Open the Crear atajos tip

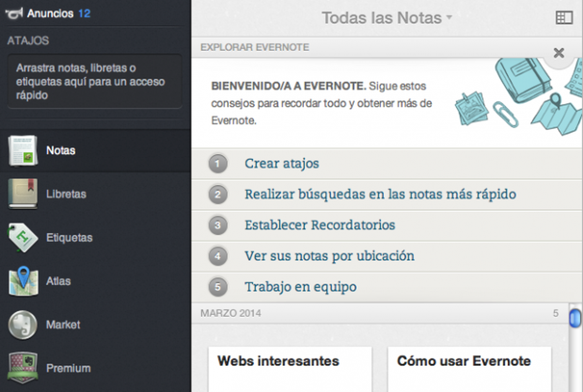click(282, 163)
